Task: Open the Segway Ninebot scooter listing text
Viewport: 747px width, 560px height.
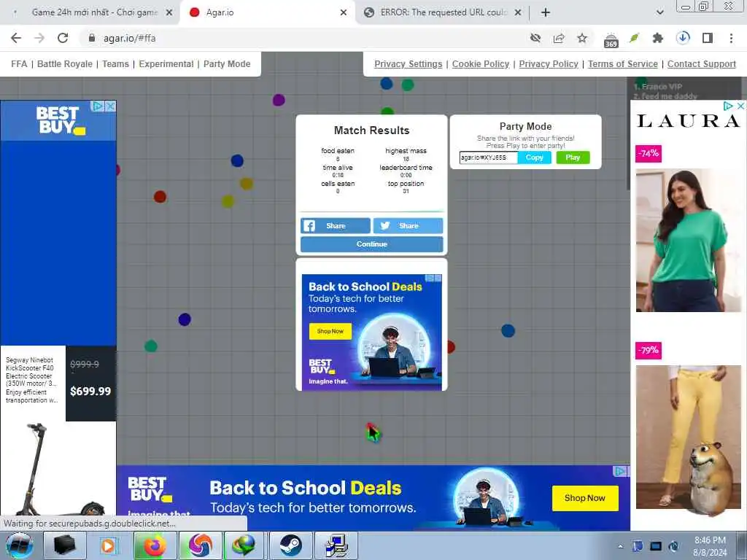Action: tap(31, 380)
